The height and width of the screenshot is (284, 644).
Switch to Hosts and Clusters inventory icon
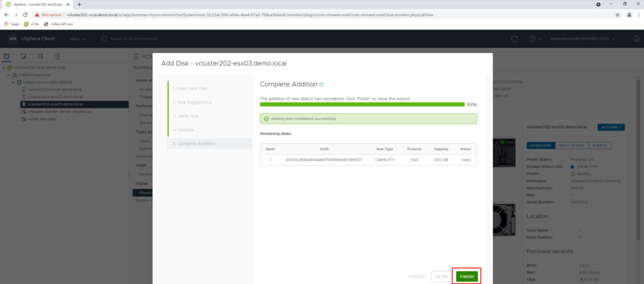tap(6, 56)
